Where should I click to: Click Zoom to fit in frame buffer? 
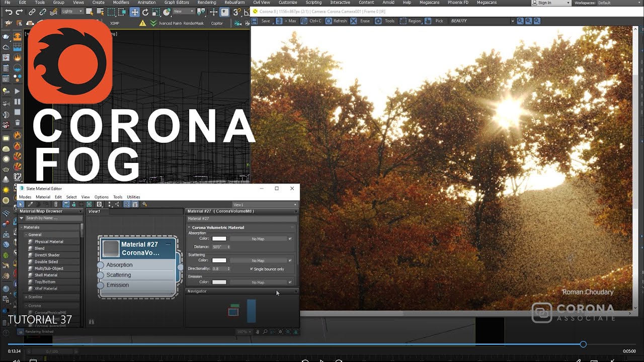(537, 21)
